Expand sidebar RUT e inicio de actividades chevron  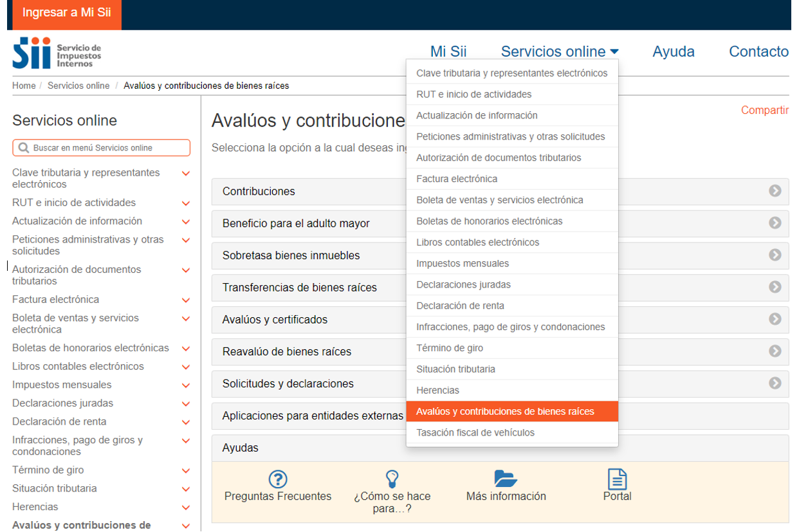186,203
